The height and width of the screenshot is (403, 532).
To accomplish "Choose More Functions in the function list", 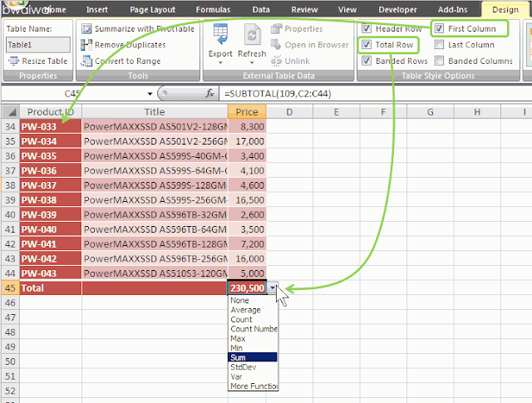I will click(x=253, y=386).
